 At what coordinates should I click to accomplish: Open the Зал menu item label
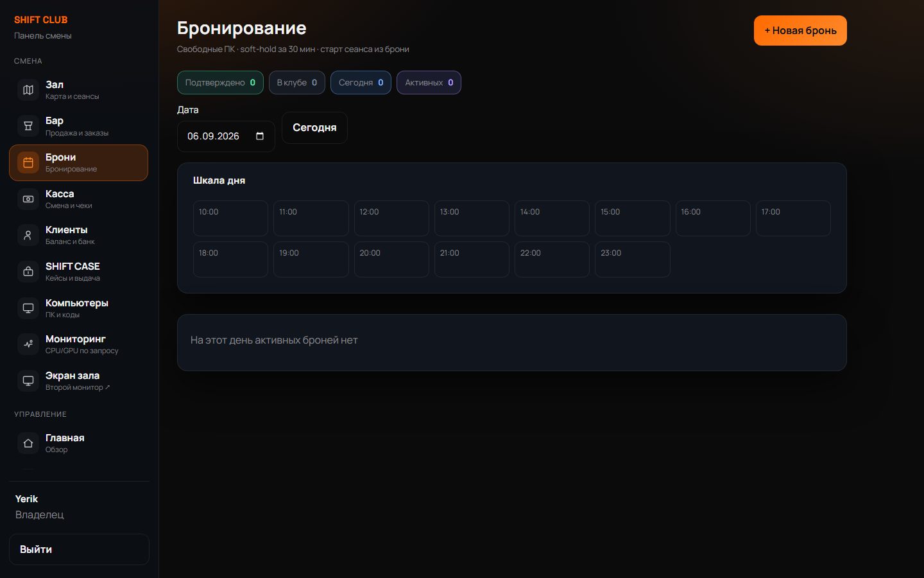[55, 85]
